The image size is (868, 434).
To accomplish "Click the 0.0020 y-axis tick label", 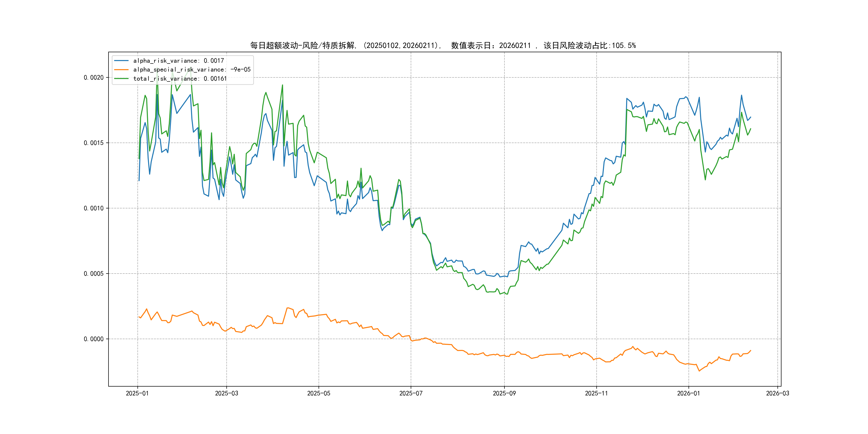I will [x=94, y=77].
